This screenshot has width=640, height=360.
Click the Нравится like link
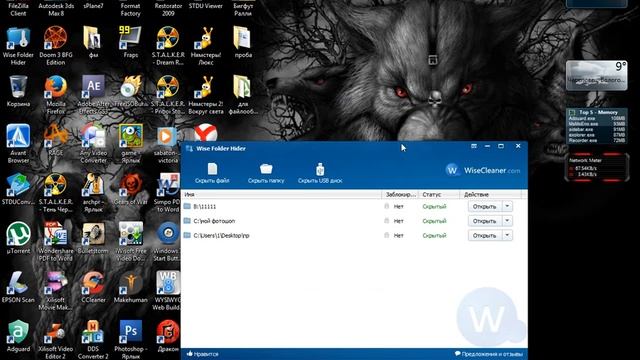pos(202,354)
